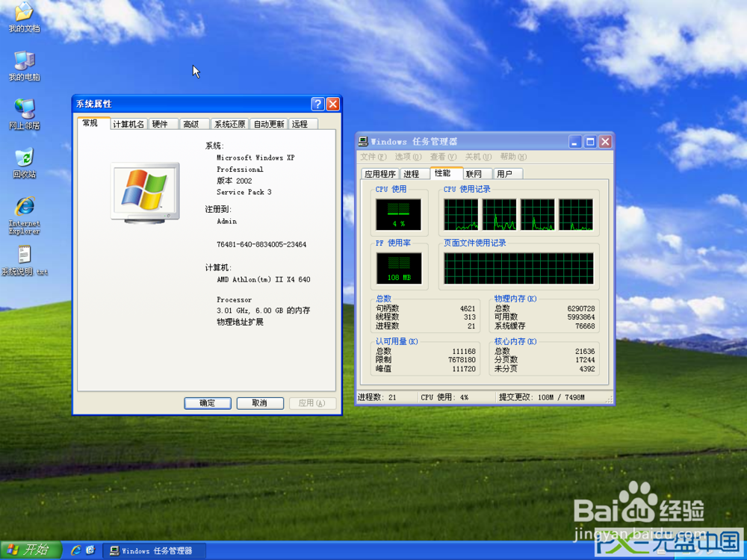Click the 开始 Start button
This screenshot has height=560, width=747.
31,550
